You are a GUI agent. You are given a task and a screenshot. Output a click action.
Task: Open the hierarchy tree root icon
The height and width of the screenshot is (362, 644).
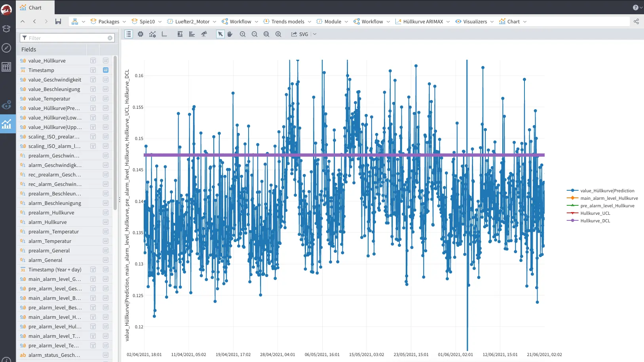(75, 21)
